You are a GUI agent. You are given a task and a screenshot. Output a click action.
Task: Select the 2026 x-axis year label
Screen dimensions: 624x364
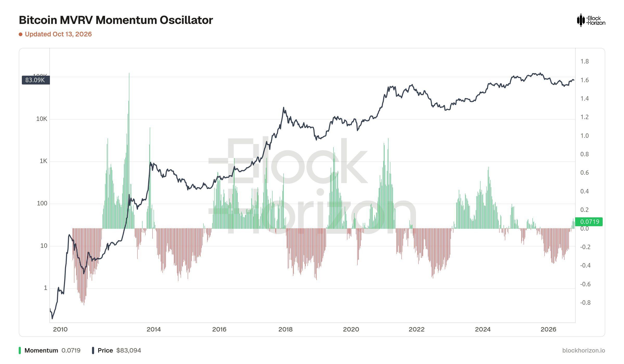pyautogui.click(x=548, y=329)
